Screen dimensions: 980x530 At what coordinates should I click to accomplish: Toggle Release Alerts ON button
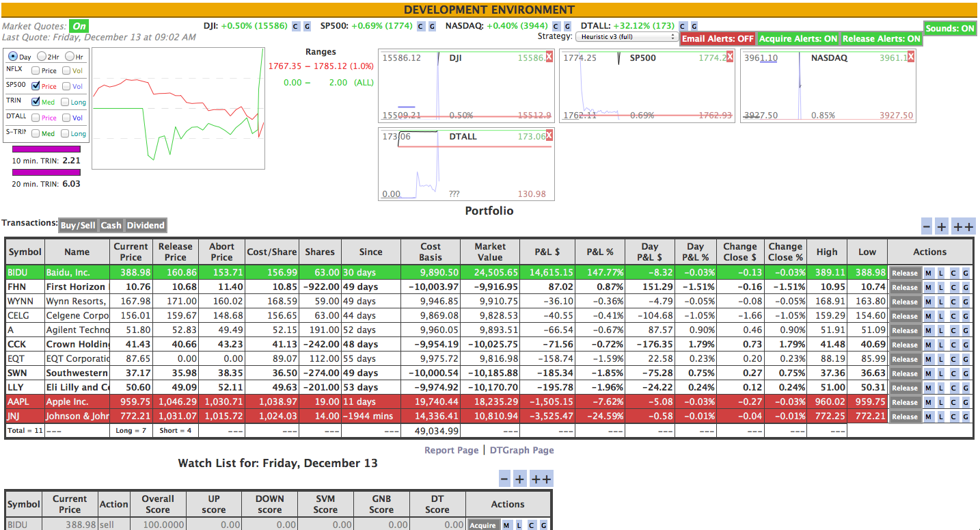click(881, 39)
